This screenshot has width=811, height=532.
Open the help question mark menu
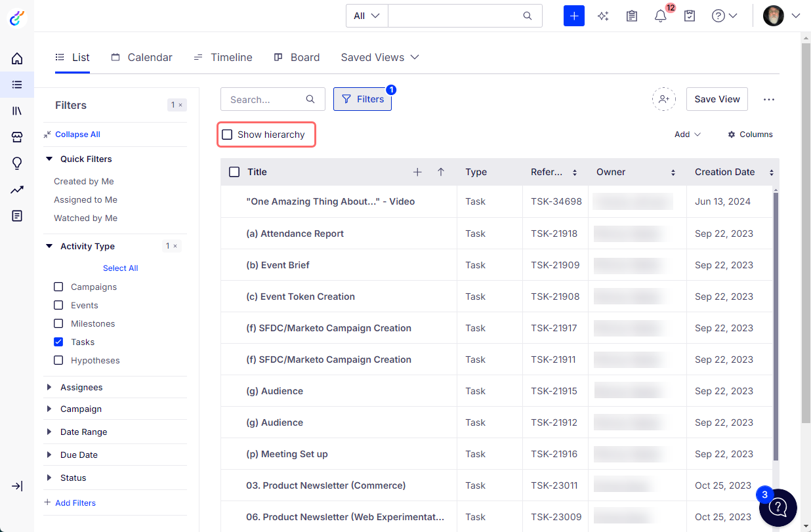pos(724,16)
